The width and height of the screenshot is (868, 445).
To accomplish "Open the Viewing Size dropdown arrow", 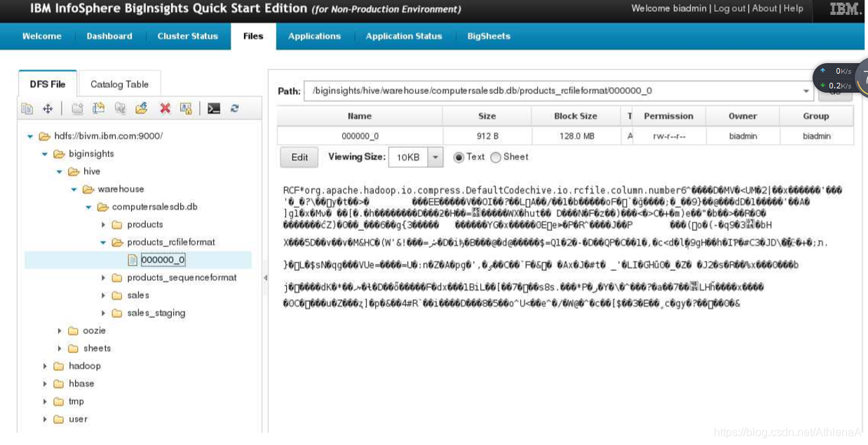I will (436, 157).
